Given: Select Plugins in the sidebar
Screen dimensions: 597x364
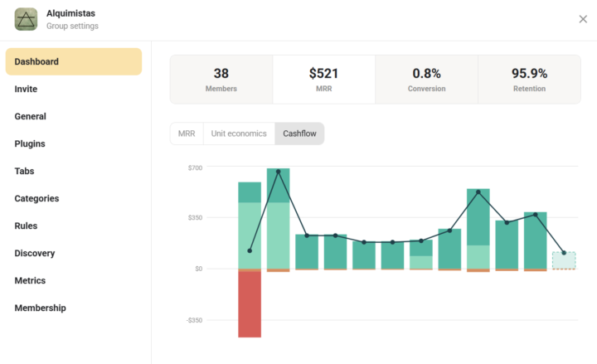Looking at the screenshot, I should [30, 143].
